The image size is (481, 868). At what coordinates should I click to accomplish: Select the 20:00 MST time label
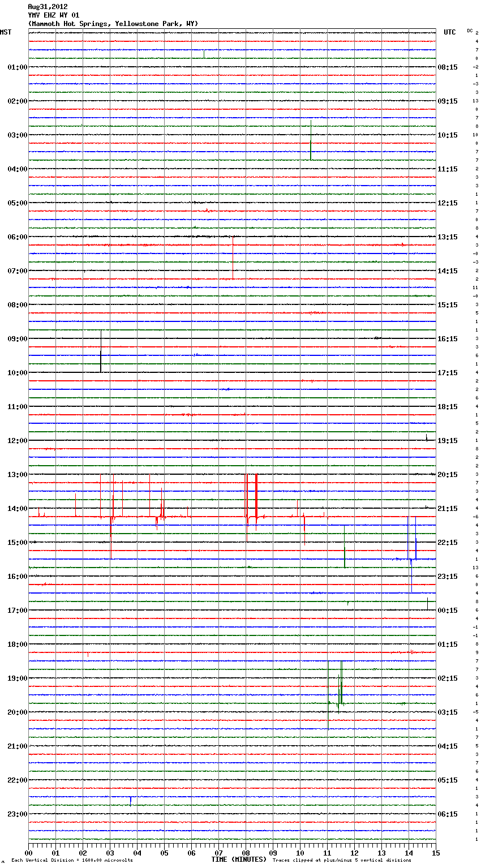click(17, 712)
